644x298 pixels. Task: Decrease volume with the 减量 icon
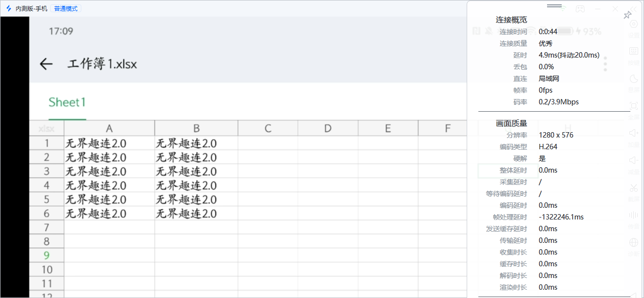(634, 160)
